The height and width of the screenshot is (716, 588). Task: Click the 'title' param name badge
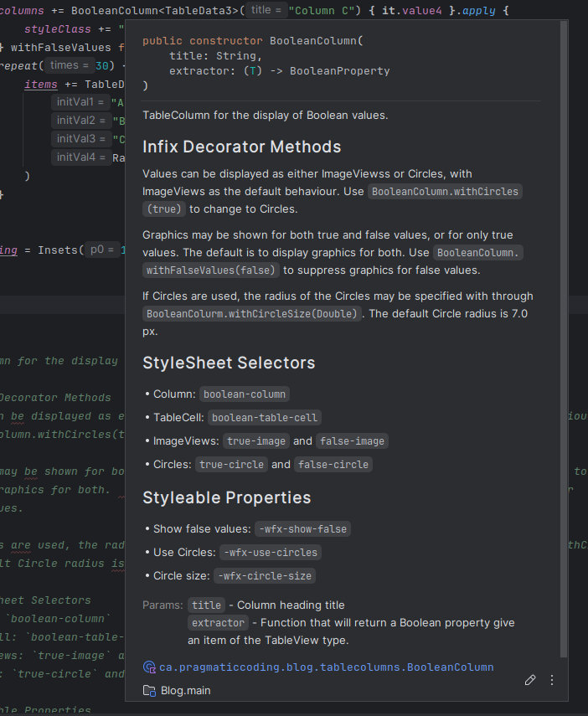coord(207,605)
